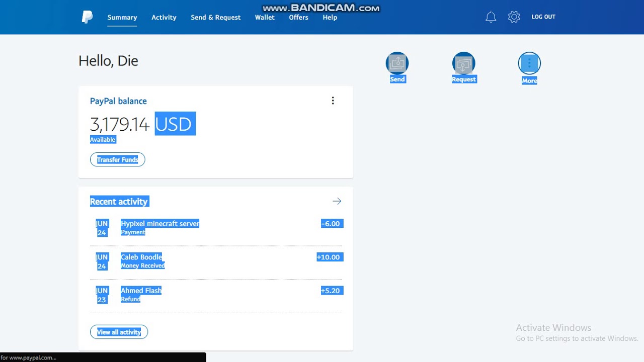Viewport: 644px width, 362px height.
Task: Open Send & Request tab
Action: tap(216, 17)
